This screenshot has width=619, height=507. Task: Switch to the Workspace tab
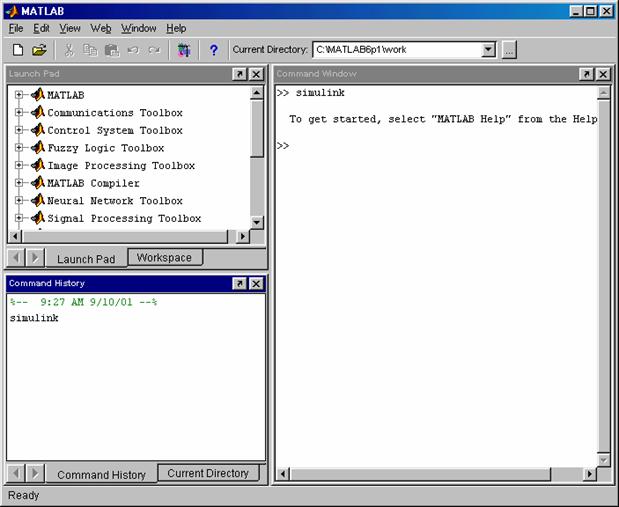point(164,258)
